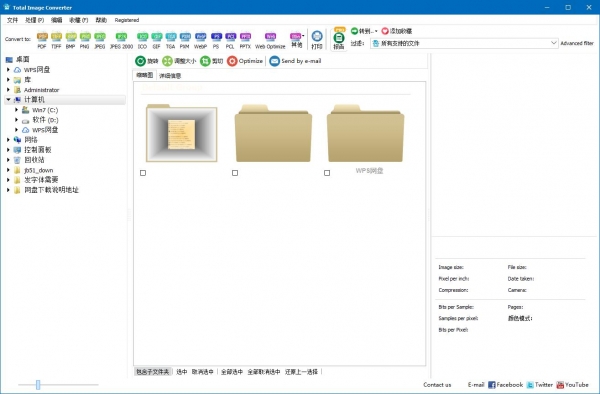600x394 pixels.
Task: Click the 打印 print icon
Action: pyautogui.click(x=317, y=40)
